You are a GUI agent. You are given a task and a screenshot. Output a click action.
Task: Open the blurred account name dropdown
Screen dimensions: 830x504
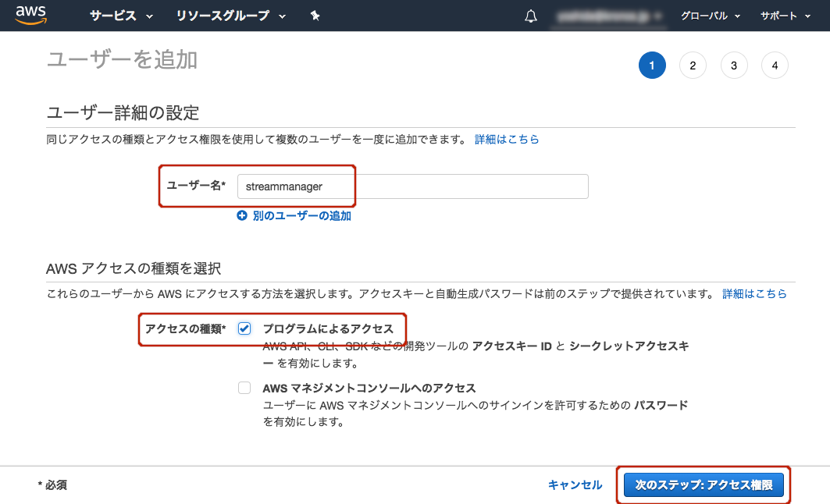point(609,16)
